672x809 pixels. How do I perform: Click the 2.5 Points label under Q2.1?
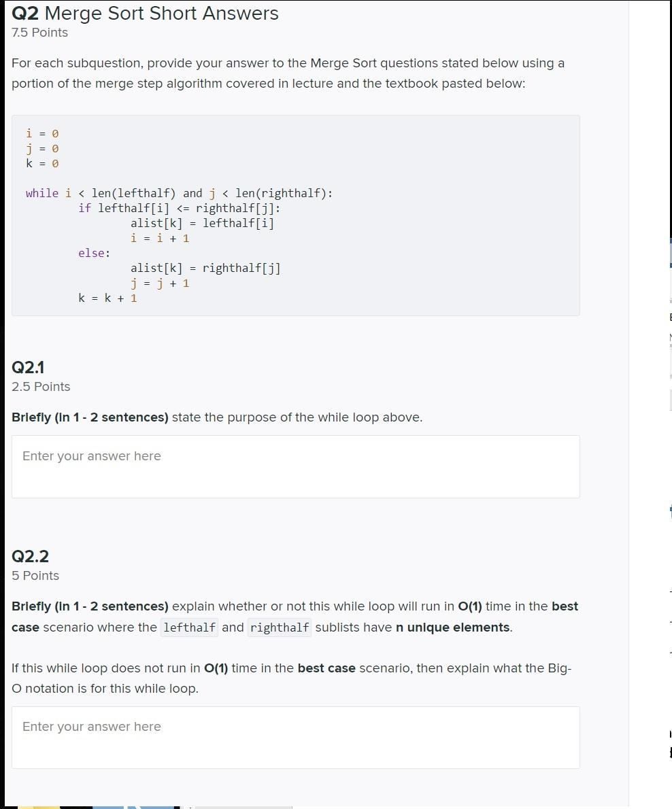pyautogui.click(x=41, y=386)
